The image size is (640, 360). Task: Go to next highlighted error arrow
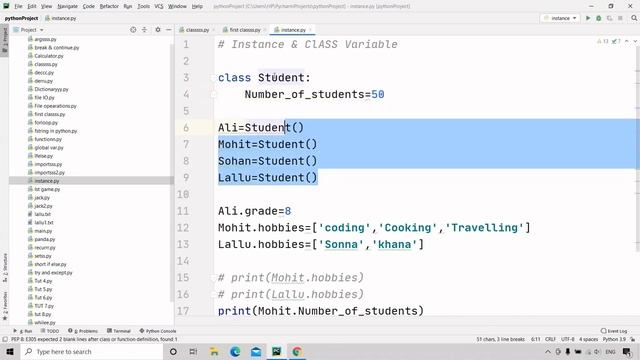[635, 41]
